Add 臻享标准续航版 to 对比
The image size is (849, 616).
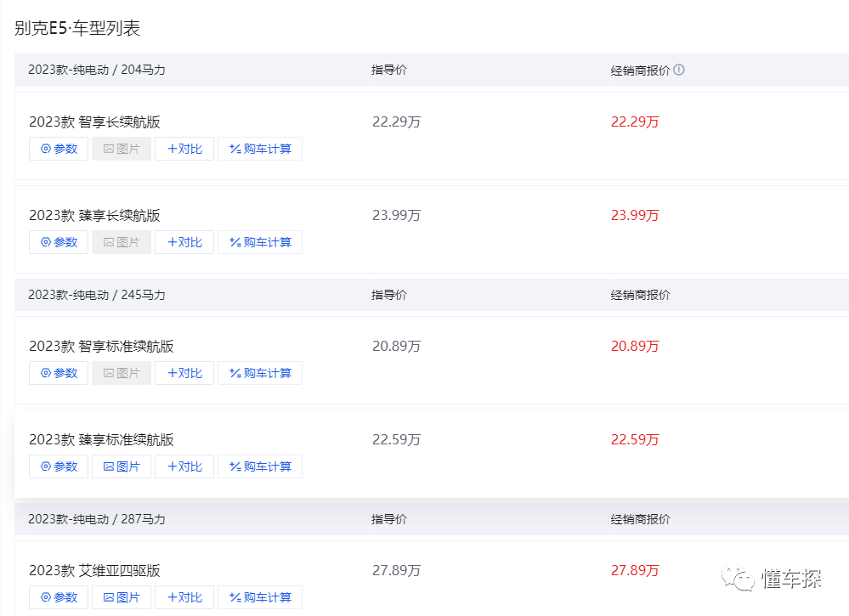point(184,466)
